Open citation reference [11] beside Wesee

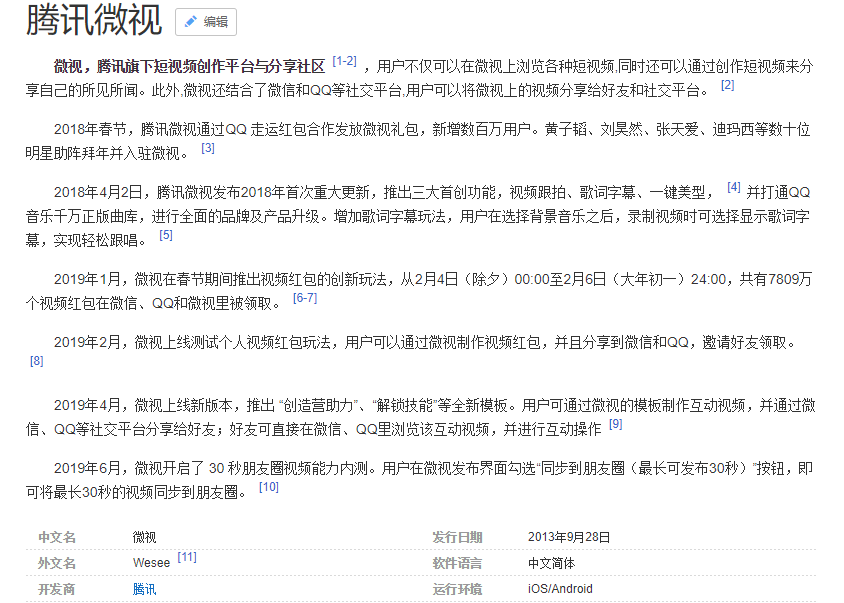click(187, 557)
